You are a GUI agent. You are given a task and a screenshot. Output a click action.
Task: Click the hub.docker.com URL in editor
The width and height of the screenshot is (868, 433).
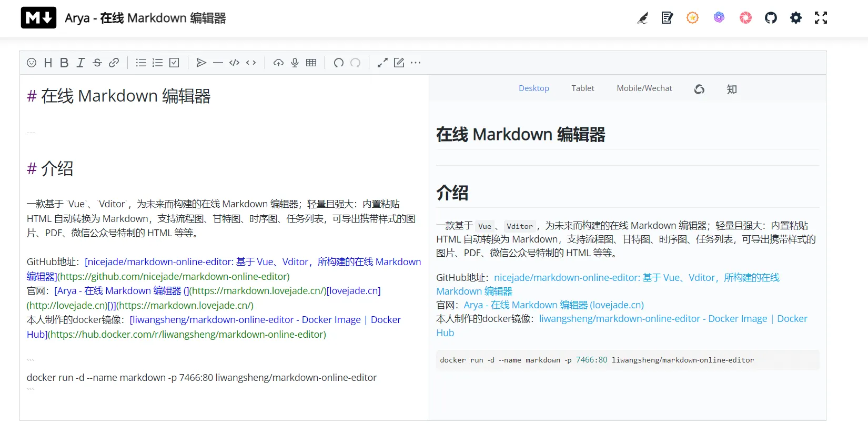[x=187, y=334]
